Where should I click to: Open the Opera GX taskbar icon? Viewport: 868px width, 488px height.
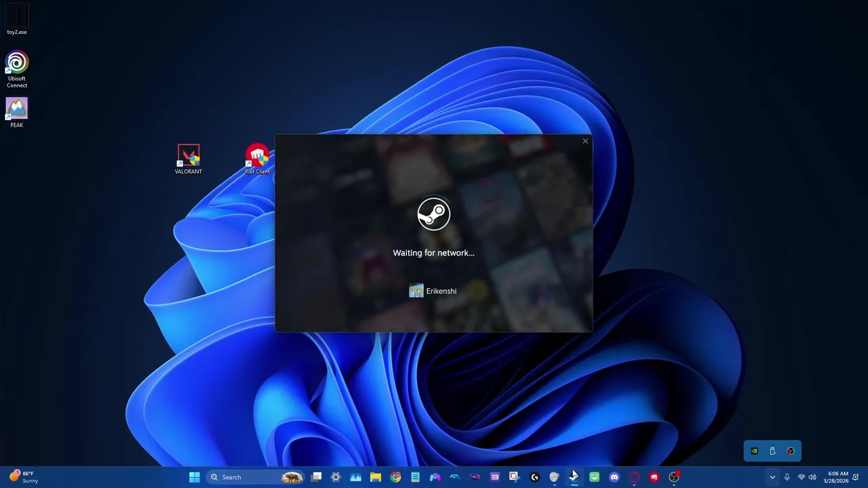634,477
